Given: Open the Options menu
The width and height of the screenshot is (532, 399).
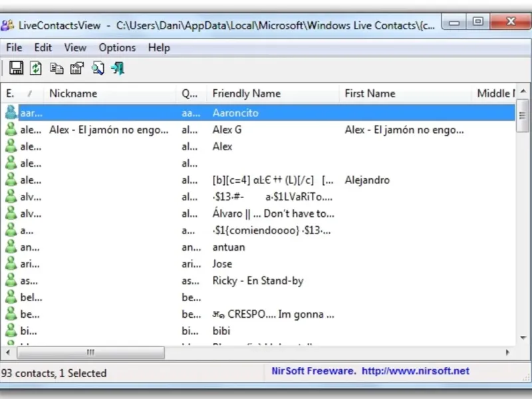Looking at the screenshot, I should (x=118, y=48).
